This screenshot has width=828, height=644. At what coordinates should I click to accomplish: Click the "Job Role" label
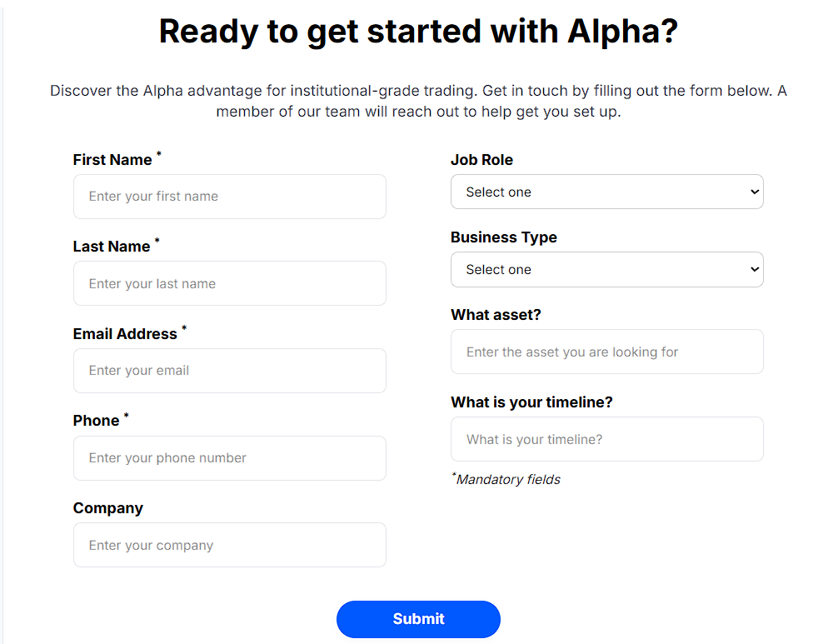[481, 160]
